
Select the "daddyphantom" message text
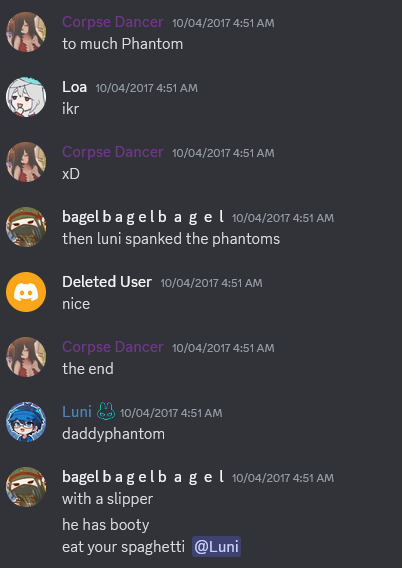(113, 434)
